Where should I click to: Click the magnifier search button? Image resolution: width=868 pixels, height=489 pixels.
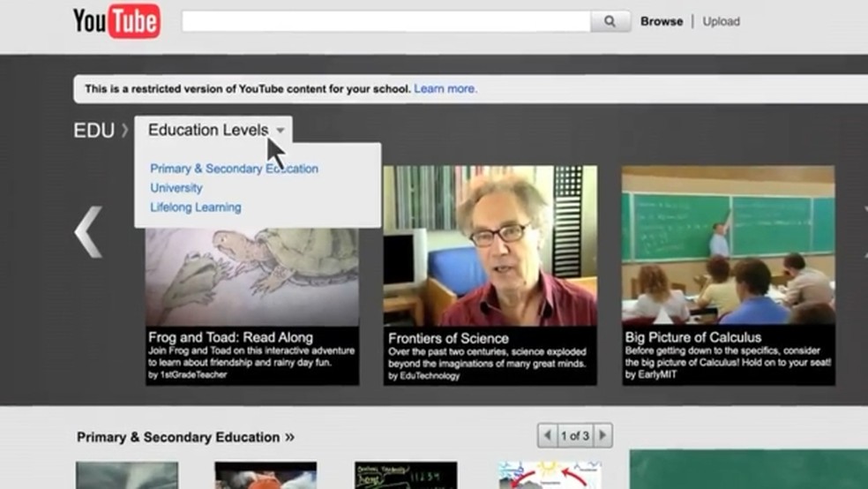pyautogui.click(x=610, y=21)
